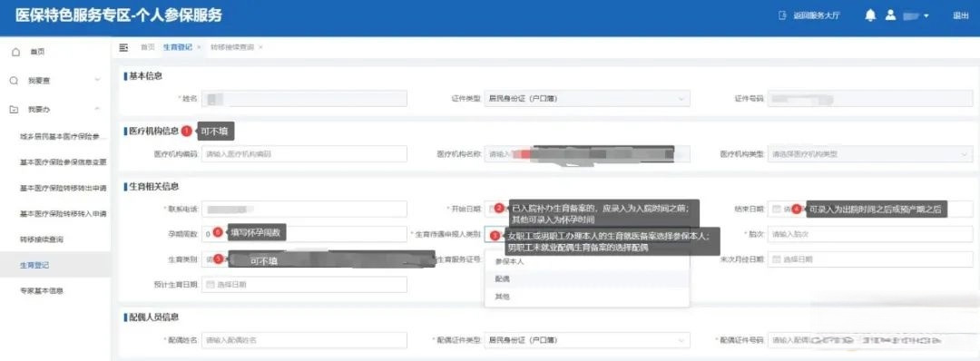Click the 姓名 field in 基本信息

pos(304,99)
